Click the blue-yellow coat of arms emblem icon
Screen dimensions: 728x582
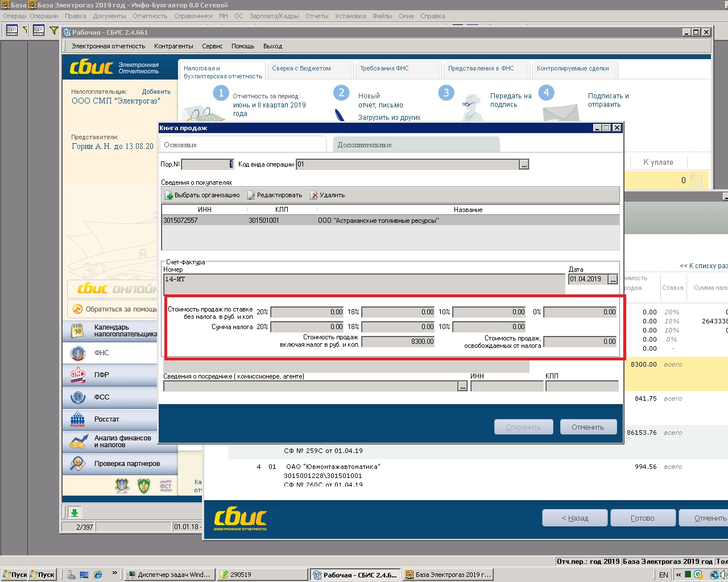click(x=122, y=485)
